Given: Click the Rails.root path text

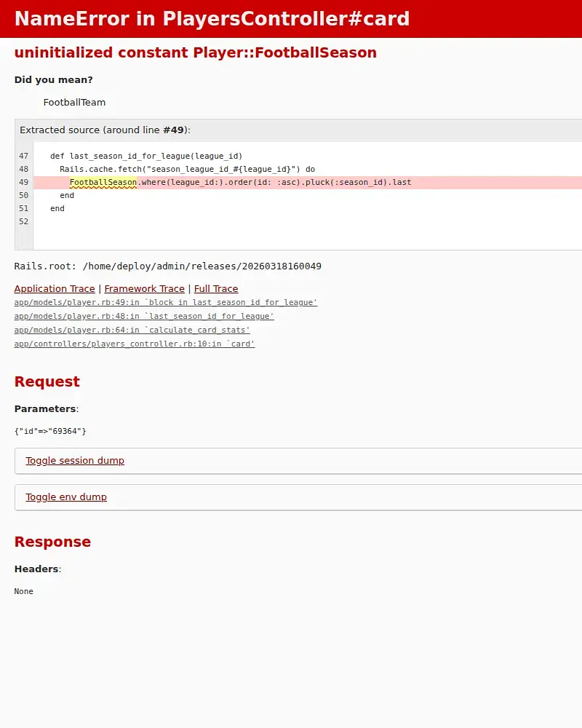Looking at the screenshot, I should click(x=167, y=266).
